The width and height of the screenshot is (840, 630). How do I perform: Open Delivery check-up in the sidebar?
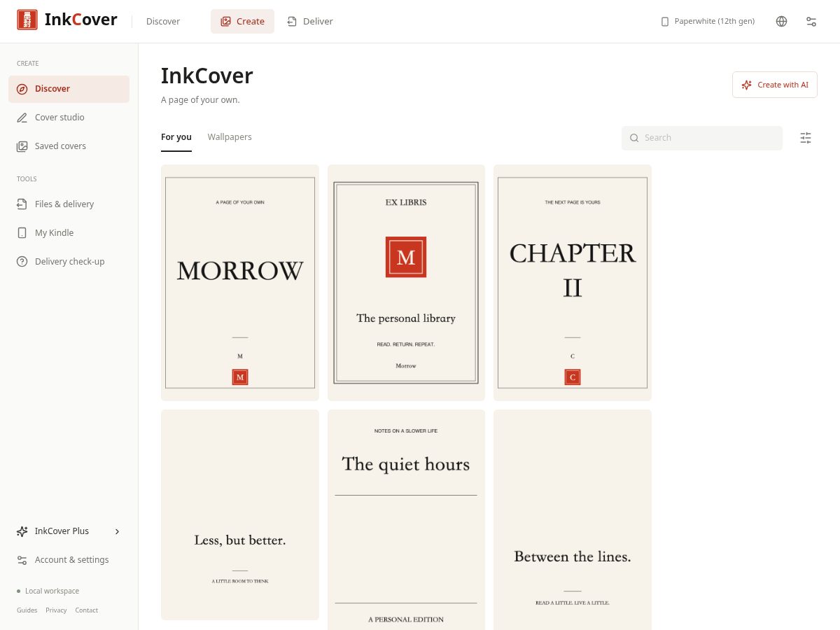pyautogui.click(x=69, y=262)
